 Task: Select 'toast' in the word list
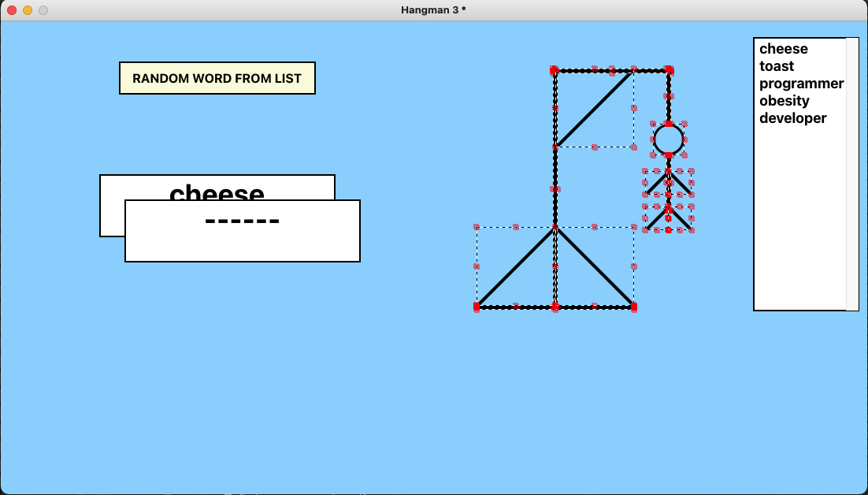[x=776, y=66]
